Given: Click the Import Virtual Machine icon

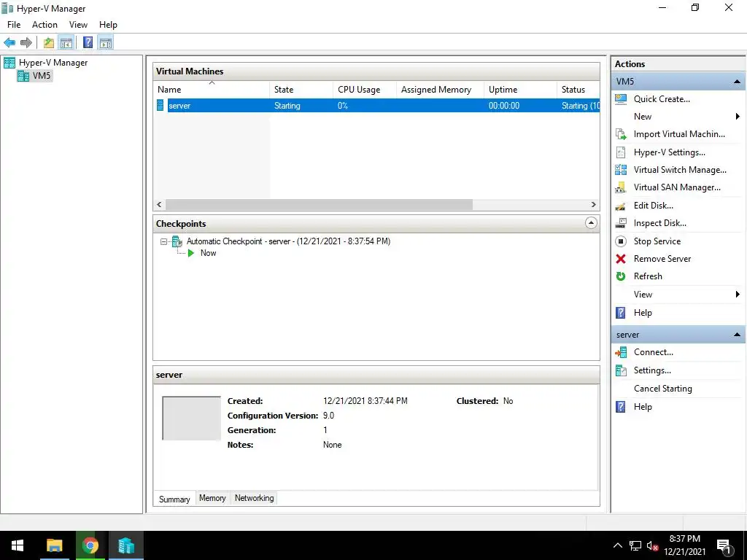Looking at the screenshot, I should tap(621, 134).
